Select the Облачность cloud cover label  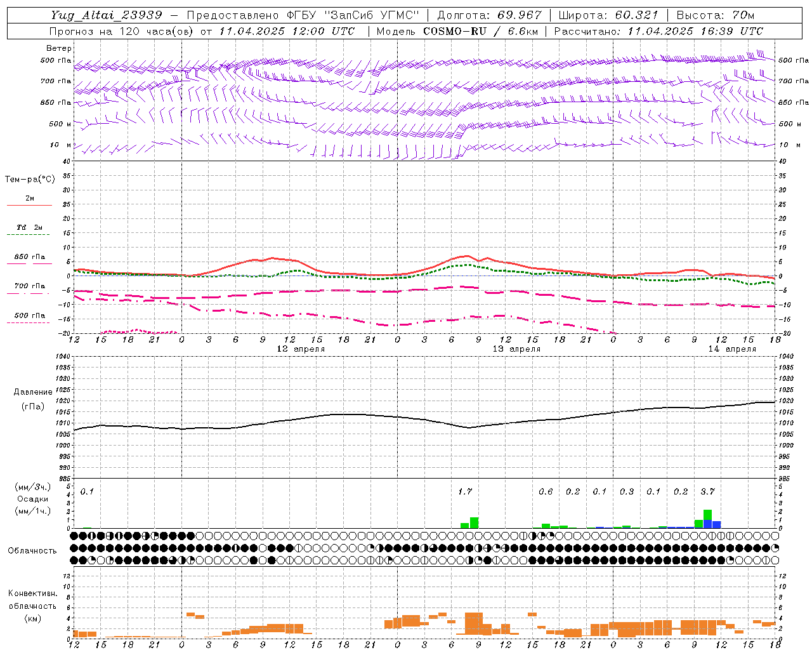click(32, 551)
